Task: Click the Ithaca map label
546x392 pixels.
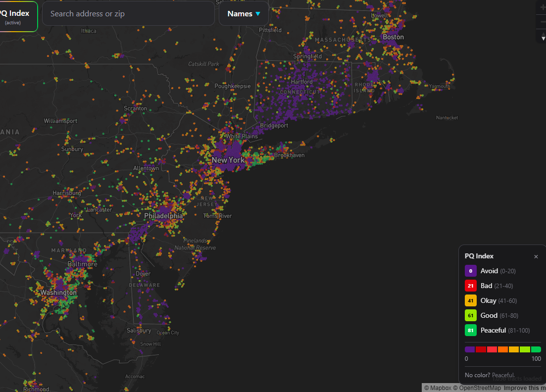Action: 89,31
